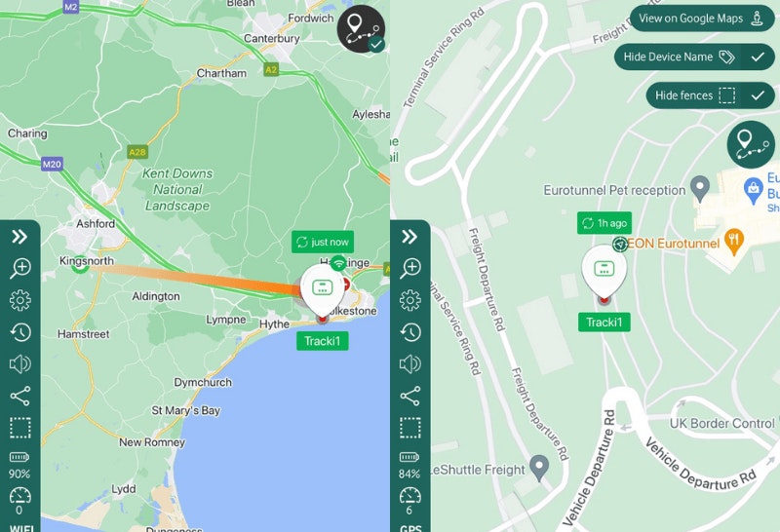
Task: Toggle the checked route options button on left map
Action: [361, 29]
